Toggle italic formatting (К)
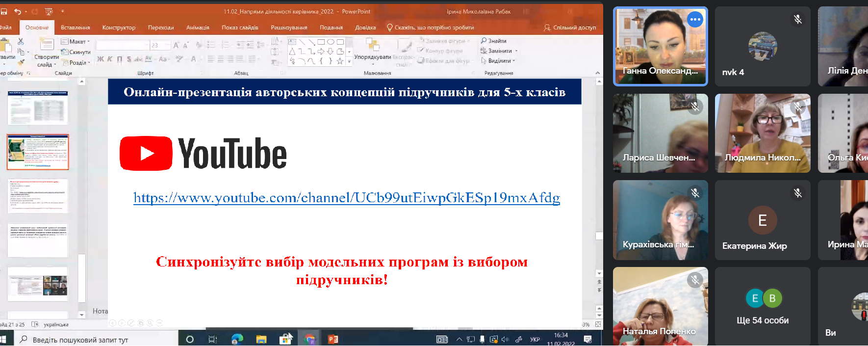The image size is (868, 346). coord(110,59)
